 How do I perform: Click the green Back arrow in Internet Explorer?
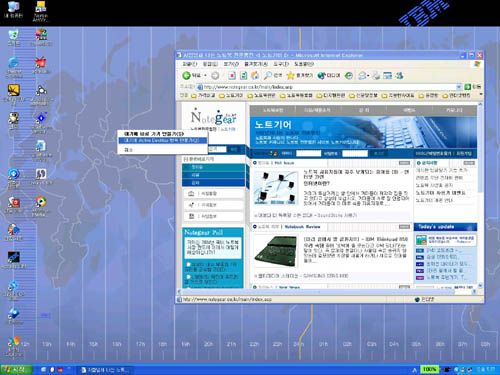(x=186, y=76)
